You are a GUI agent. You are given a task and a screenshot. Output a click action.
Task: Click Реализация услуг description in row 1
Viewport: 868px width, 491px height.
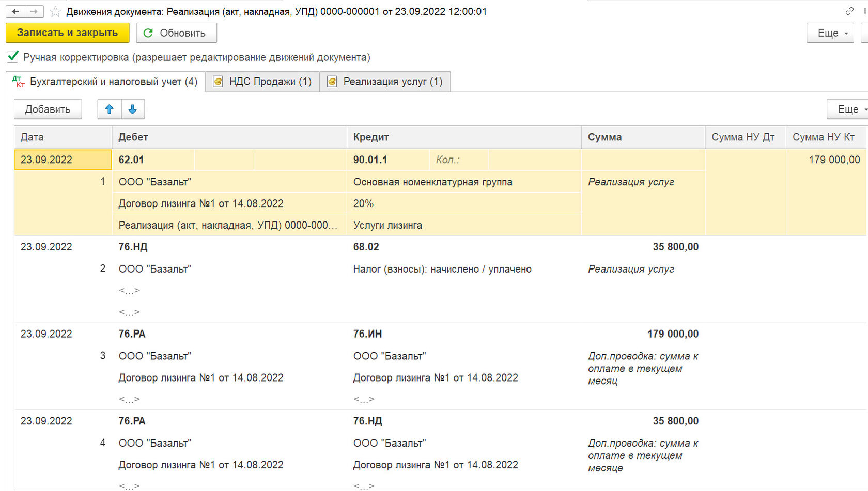pyautogui.click(x=631, y=182)
